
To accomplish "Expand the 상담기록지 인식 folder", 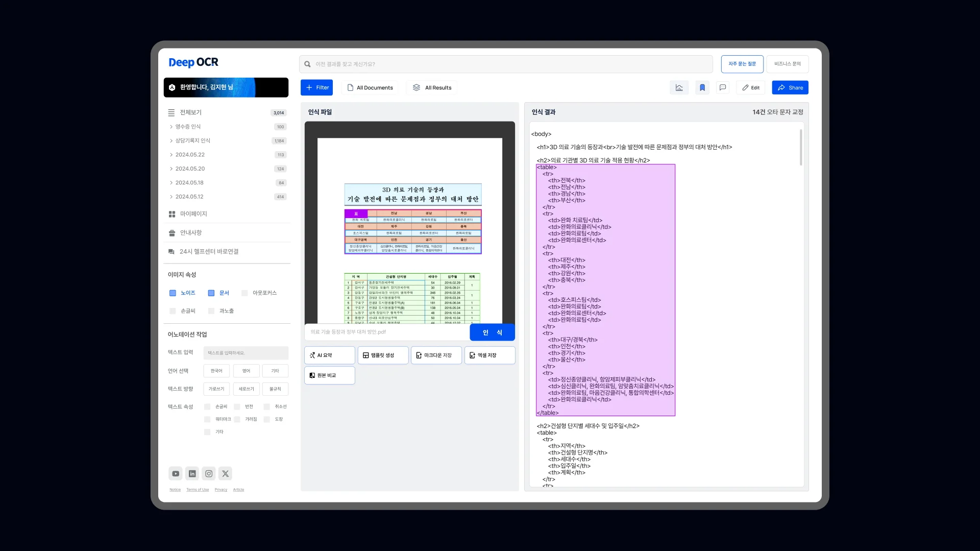I will point(192,140).
